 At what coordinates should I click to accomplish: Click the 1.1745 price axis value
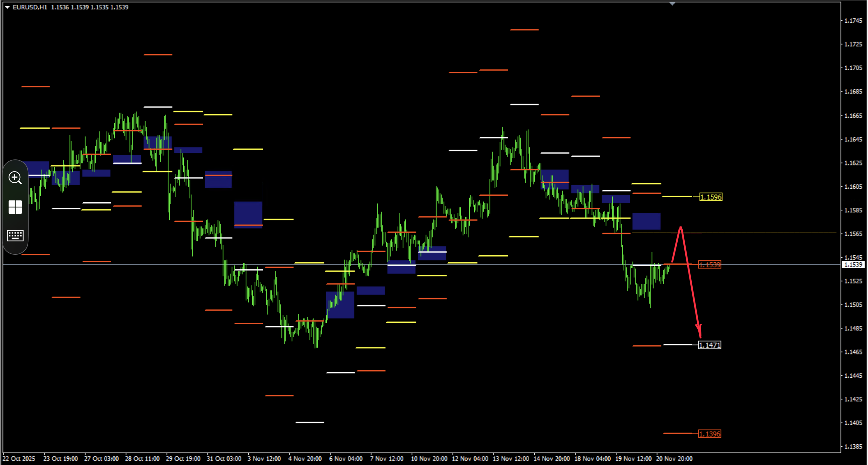click(x=853, y=21)
